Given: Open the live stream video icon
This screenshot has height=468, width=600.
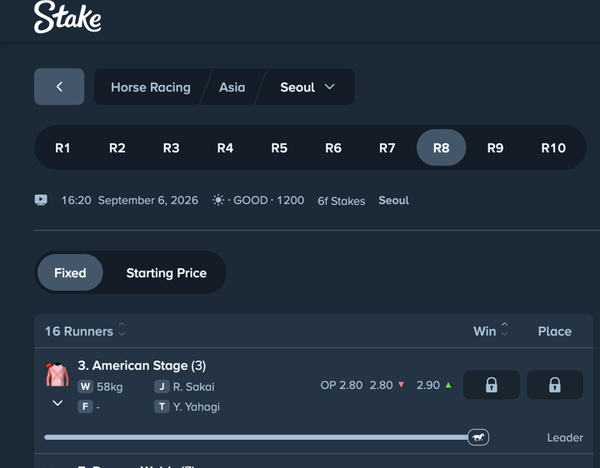Looking at the screenshot, I should pyautogui.click(x=41, y=200).
